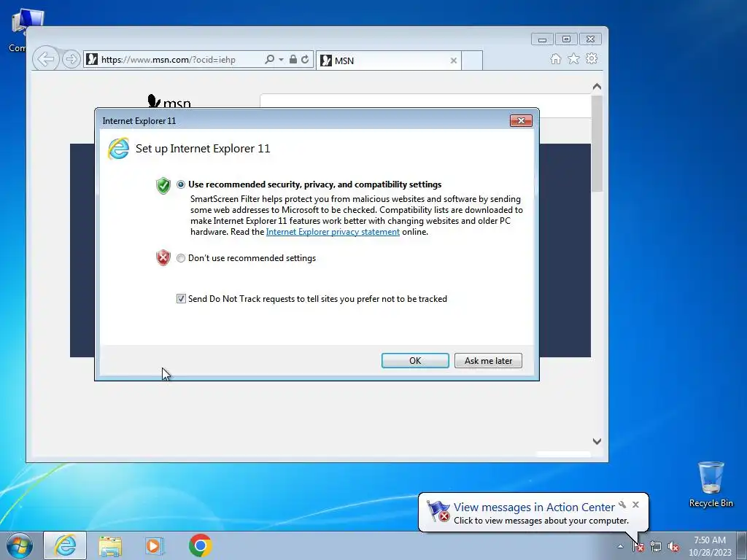This screenshot has width=747, height=560.
Task: Click the vertical scrollbar thumb
Action: click(x=597, y=143)
